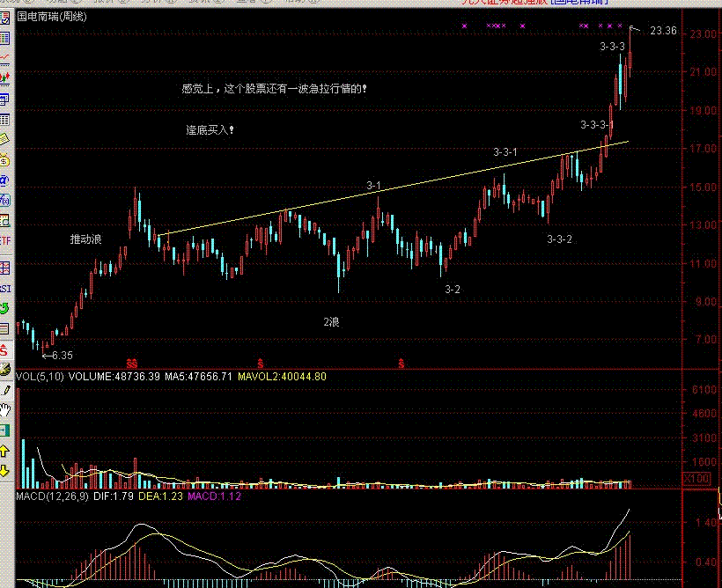Click the 3-3-1 wave label
The image size is (722, 588).
(505, 152)
